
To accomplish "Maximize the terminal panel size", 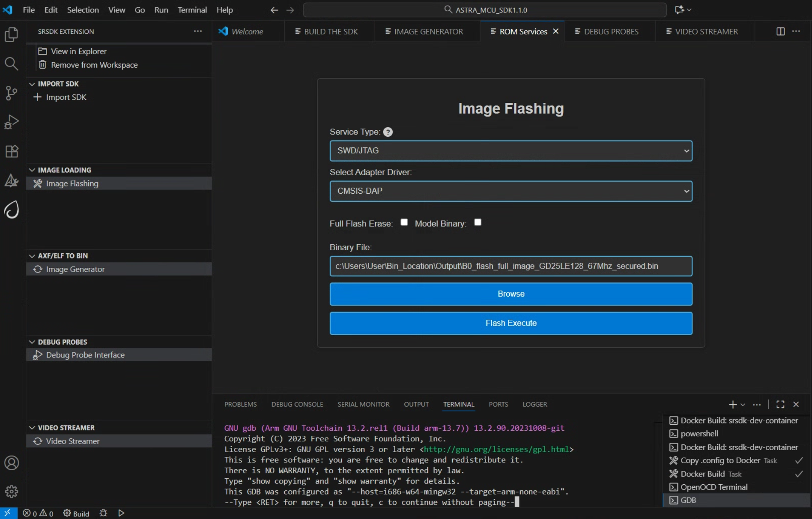I will (x=780, y=404).
